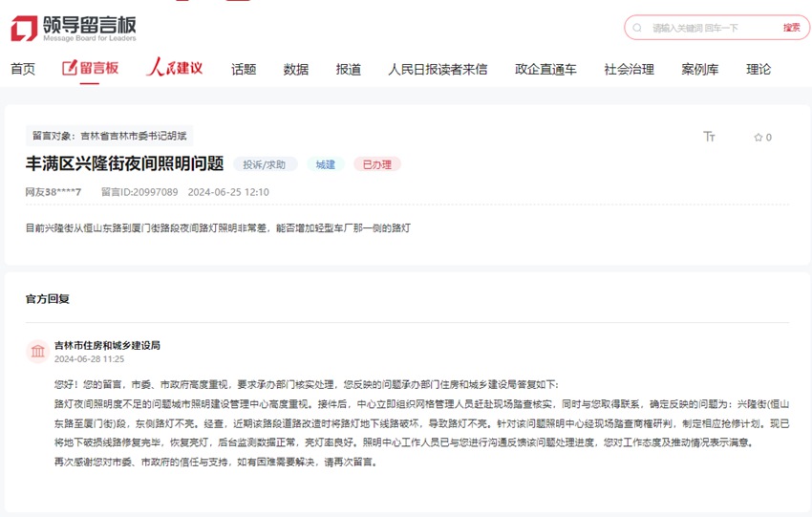Open the 话题 menu item
Screen dimensions: 812x517
[244, 69]
